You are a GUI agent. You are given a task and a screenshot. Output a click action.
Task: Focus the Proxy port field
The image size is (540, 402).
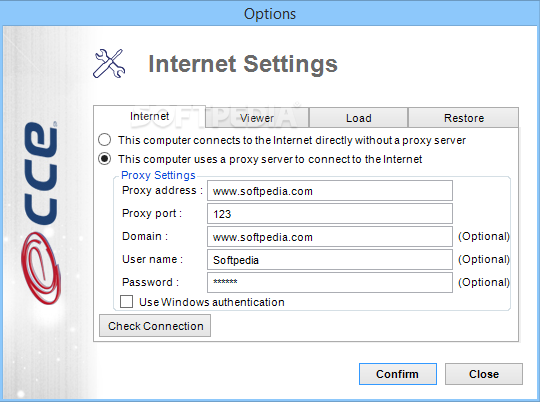click(330, 214)
